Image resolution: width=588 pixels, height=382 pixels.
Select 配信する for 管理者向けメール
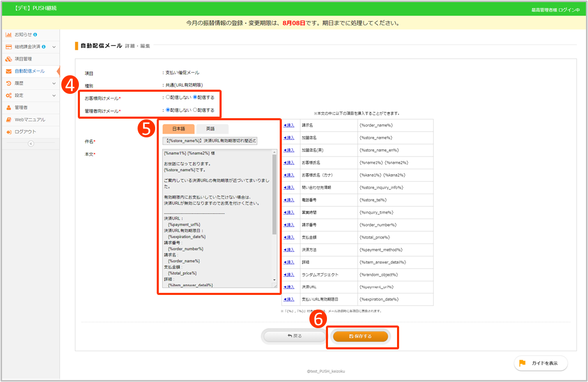tap(195, 110)
